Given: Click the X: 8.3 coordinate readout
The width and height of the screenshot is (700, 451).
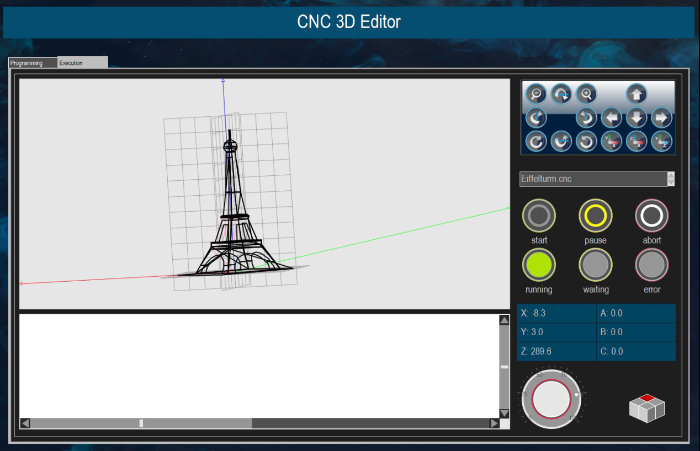Looking at the screenshot, I should click(557, 313).
